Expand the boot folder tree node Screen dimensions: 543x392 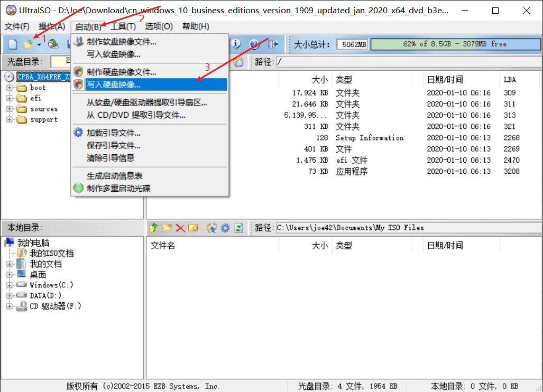pos(10,88)
